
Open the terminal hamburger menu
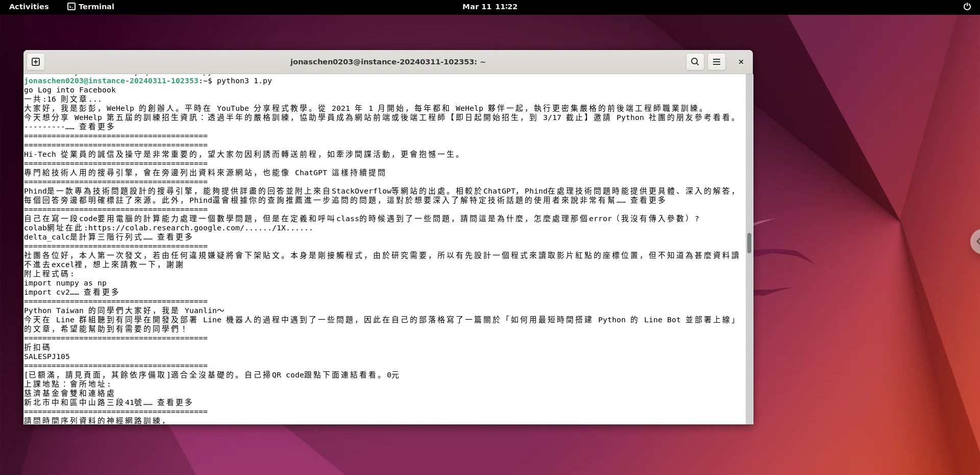[716, 62]
